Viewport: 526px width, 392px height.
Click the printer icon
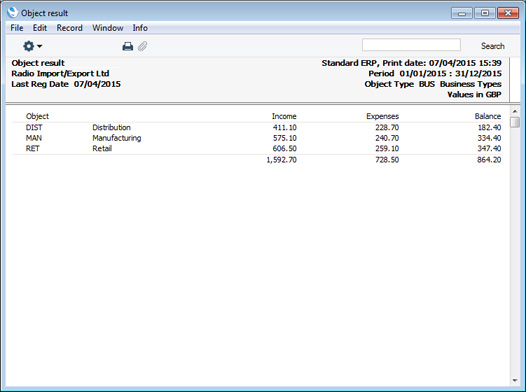tap(127, 46)
